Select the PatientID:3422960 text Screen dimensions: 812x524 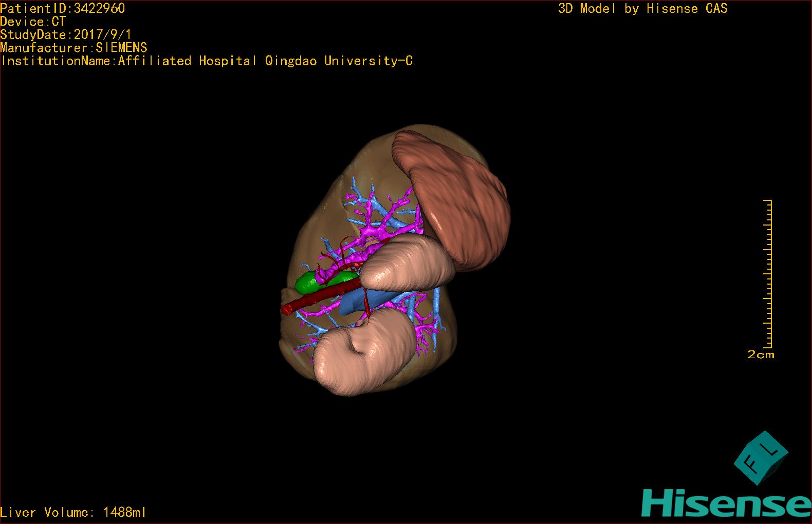(62, 8)
